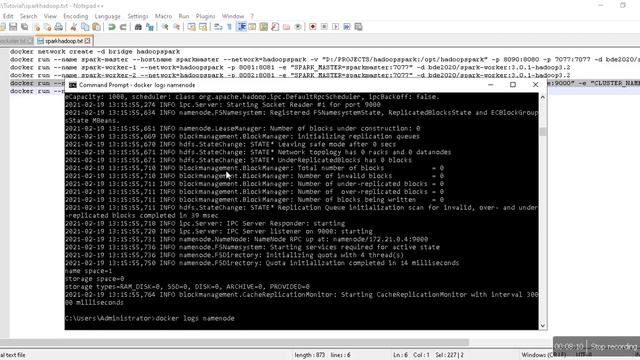Toggle Folder as Workspace icon
The width and height of the screenshot is (640, 360).
coord(287,27)
